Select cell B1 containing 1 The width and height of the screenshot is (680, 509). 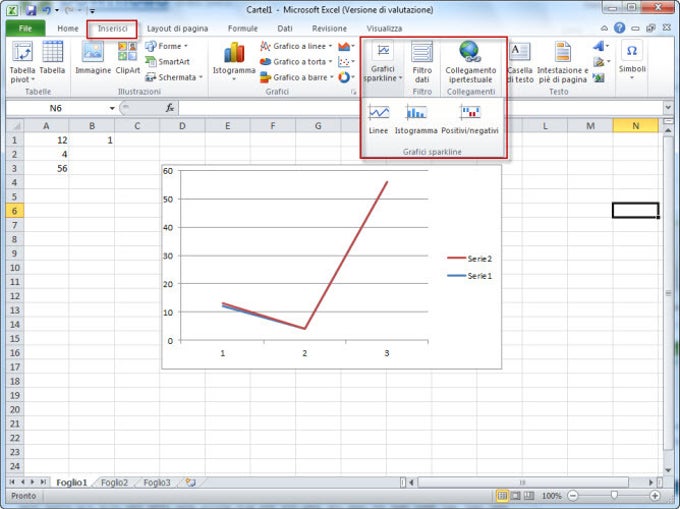(x=92, y=140)
